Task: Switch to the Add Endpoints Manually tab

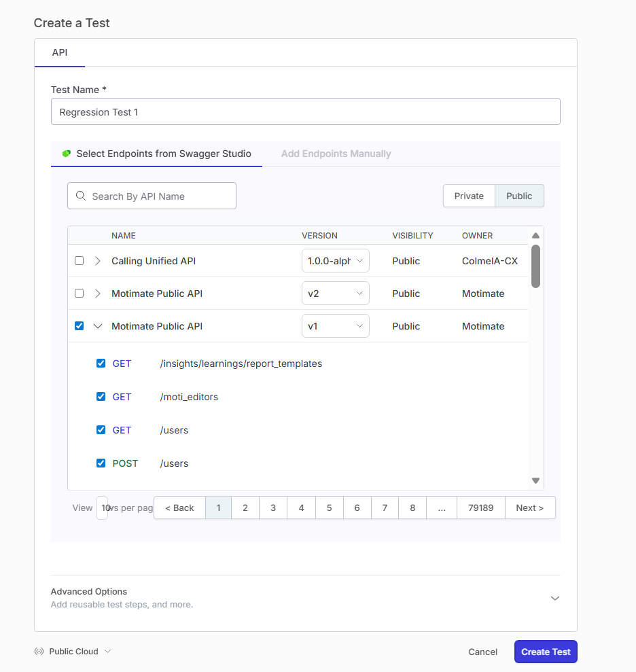Action: click(x=336, y=154)
